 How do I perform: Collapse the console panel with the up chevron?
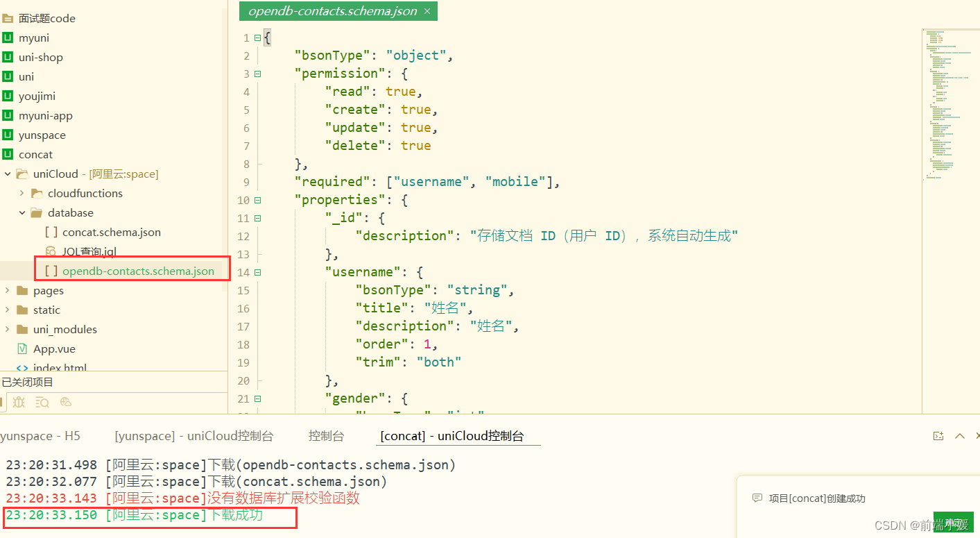pyautogui.click(x=960, y=436)
